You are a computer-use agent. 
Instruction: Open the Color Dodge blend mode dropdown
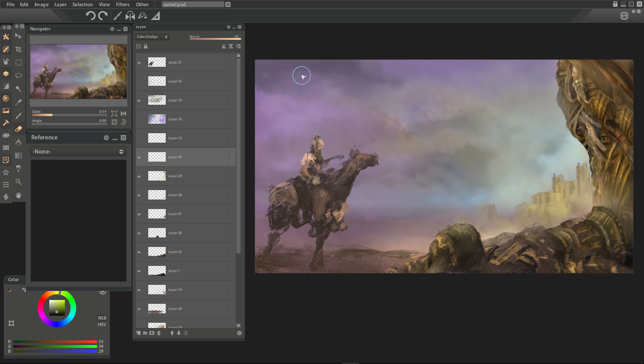[x=152, y=36]
